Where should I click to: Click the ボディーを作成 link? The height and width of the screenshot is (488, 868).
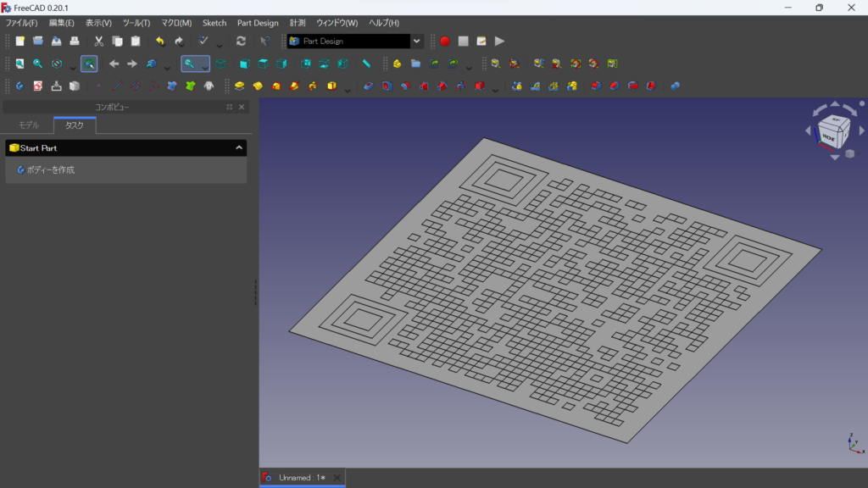point(50,169)
